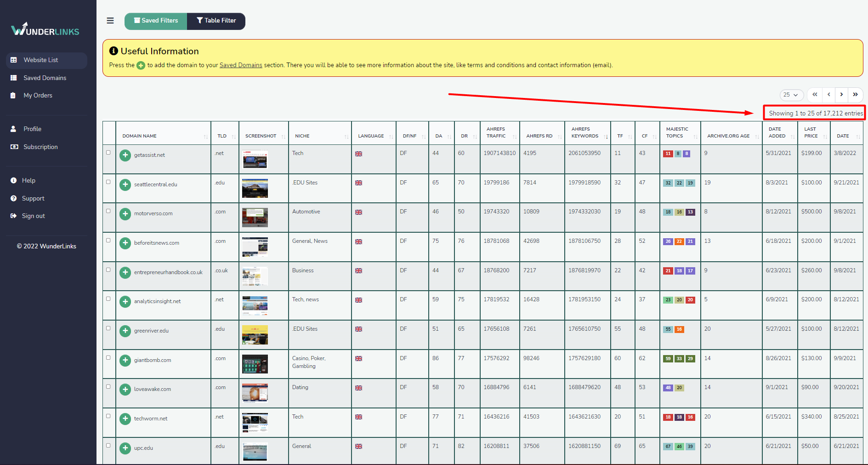Click the Saved Filters button
Image resolution: width=868 pixels, height=465 pixels.
pos(156,21)
